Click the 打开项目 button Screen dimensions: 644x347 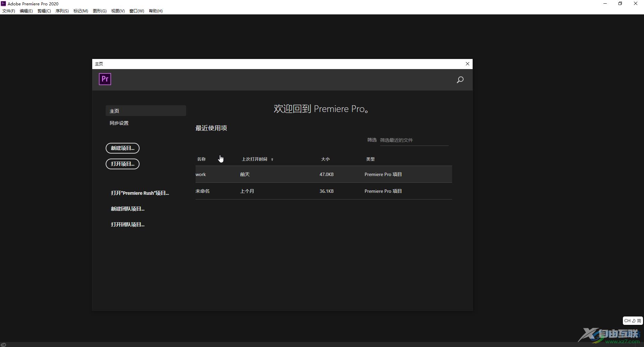[122, 164]
